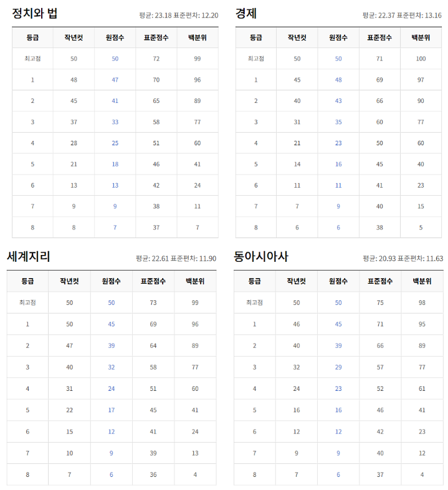Click the 최고점 row label in 경제
This screenshot has width=448, height=490.
coord(256,59)
